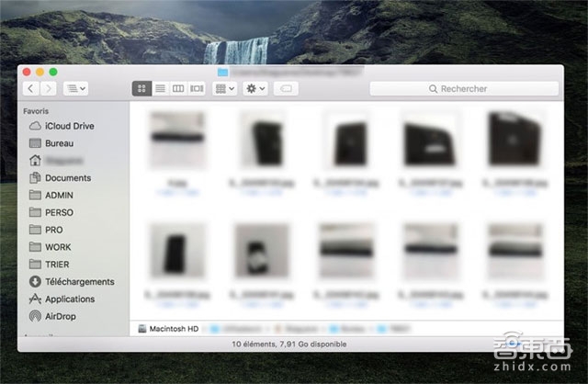This screenshot has height=384, width=588.
Task: Switch to Cover Flow view
Action: coord(196,89)
